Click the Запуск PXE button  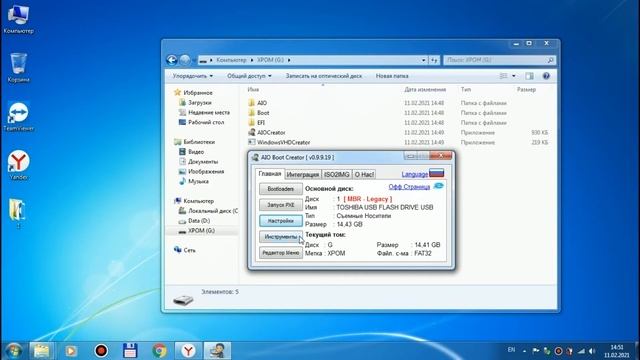pos(281,205)
